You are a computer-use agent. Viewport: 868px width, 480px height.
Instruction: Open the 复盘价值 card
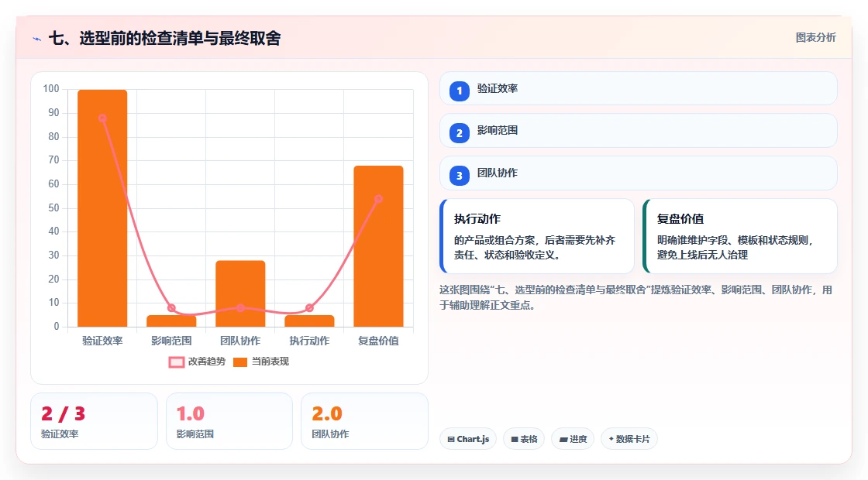[x=739, y=236]
